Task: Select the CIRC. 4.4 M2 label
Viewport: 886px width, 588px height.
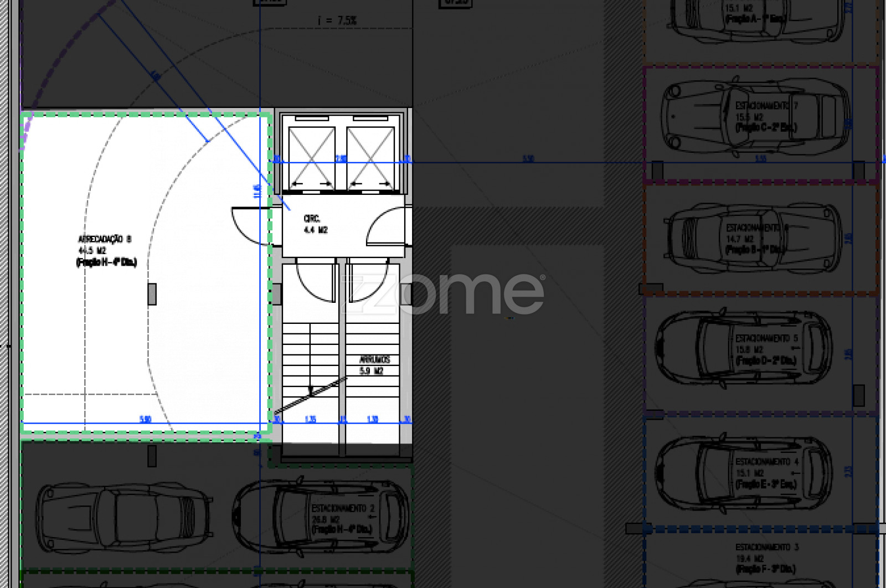Action: click(x=315, y=224)
